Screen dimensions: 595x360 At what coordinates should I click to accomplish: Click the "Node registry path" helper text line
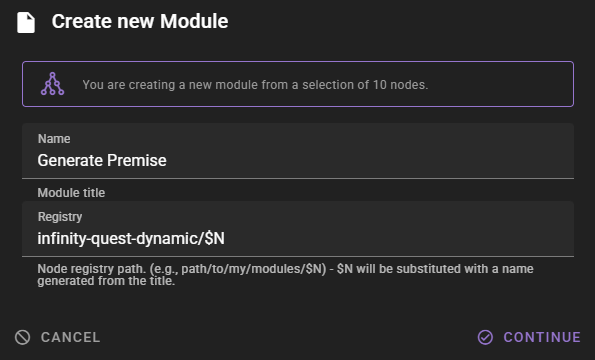(x=285, y=269)
